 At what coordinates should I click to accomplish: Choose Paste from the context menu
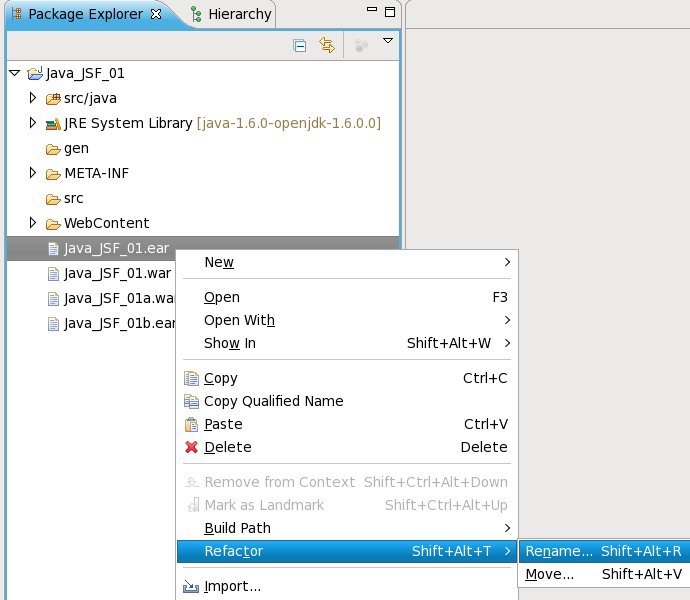(223, 424)
